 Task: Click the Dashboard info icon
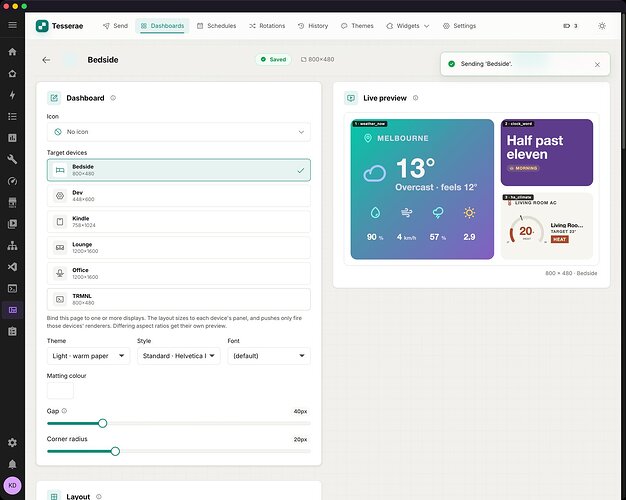point(113,98)
